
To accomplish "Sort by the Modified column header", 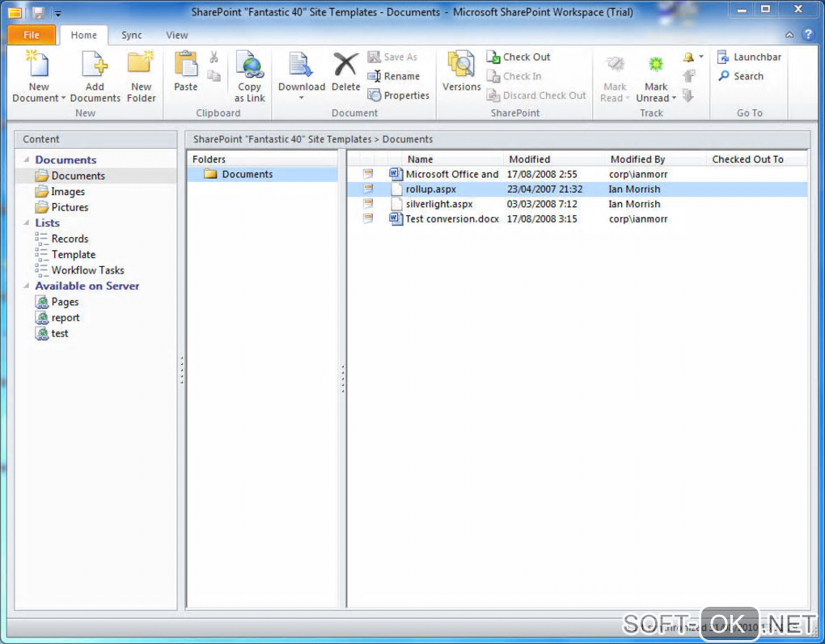I will click(553, 159).
